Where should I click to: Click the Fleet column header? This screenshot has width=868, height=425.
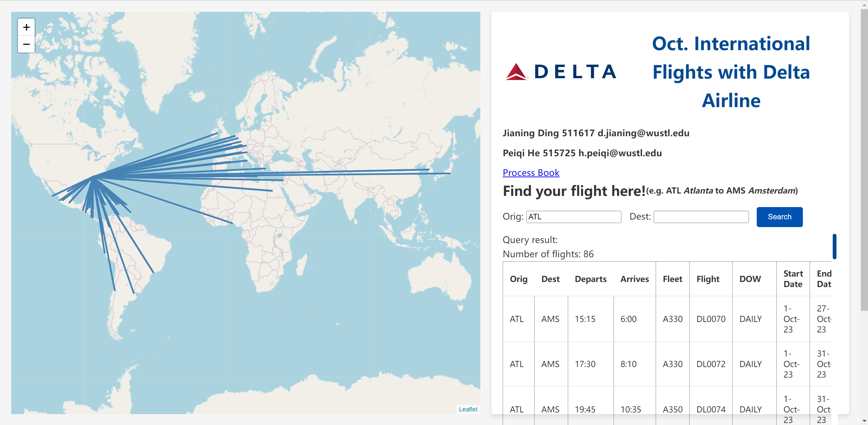coord(672,279)
